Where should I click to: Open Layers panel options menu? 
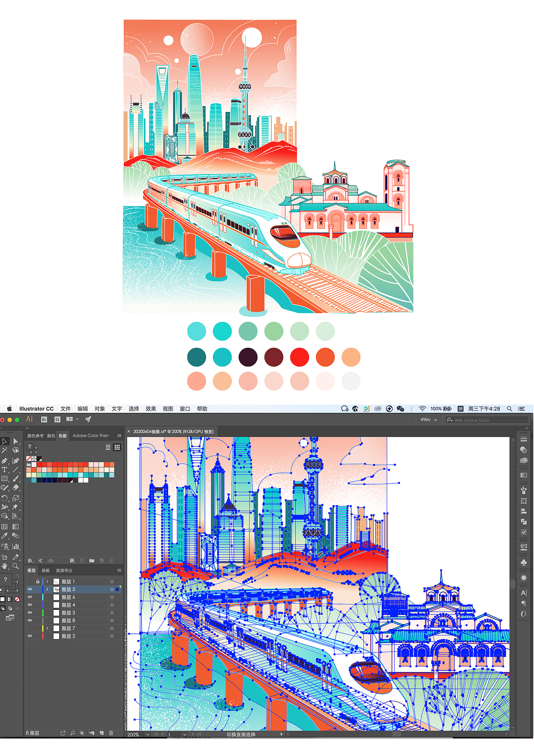click(119, 570)
